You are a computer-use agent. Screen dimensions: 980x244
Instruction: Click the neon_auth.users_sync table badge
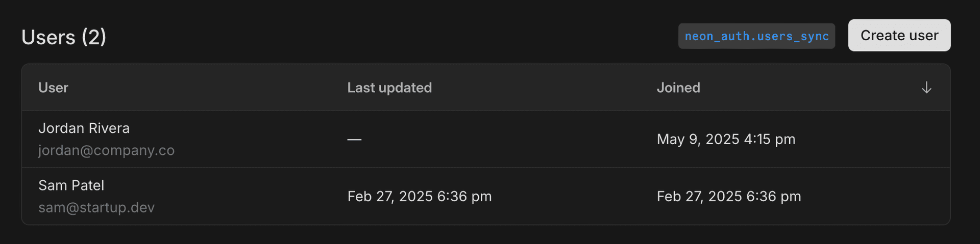tap(756, 36)
